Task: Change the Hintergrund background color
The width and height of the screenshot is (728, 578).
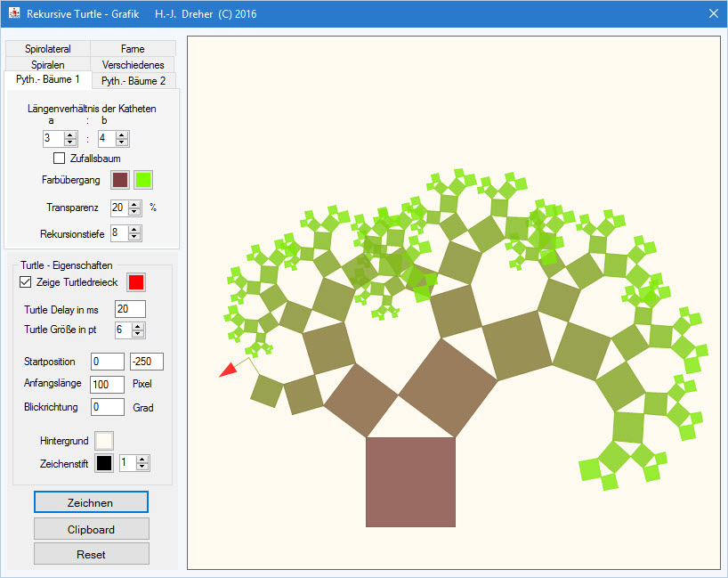Action: click(x=102, y=440)
